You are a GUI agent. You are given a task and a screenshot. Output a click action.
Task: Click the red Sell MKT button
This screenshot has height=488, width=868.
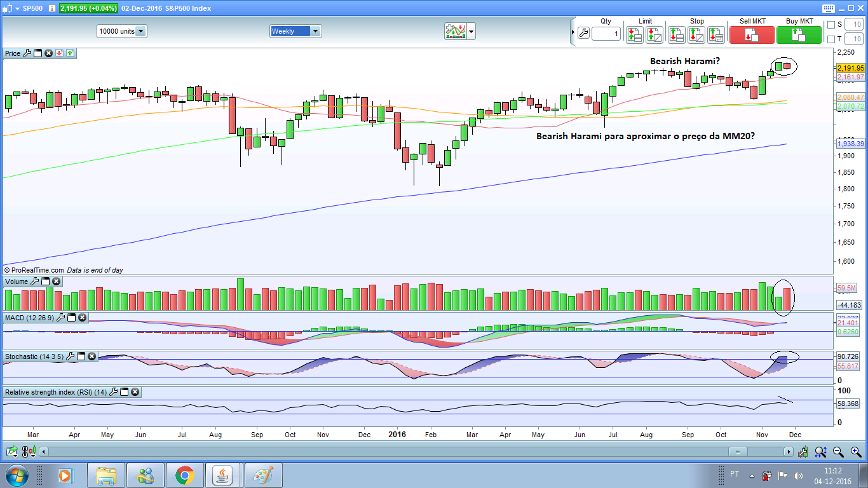752,35
